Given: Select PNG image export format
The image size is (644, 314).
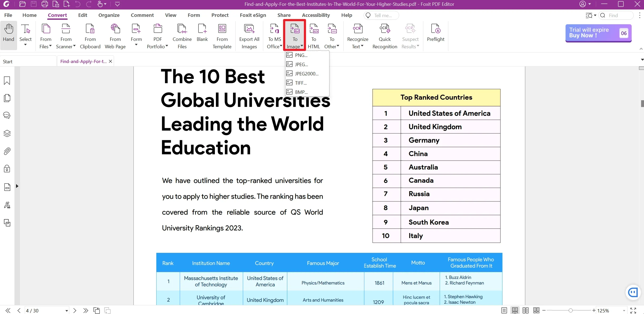Looking at the screenshot, I should [x=301, y=55].
